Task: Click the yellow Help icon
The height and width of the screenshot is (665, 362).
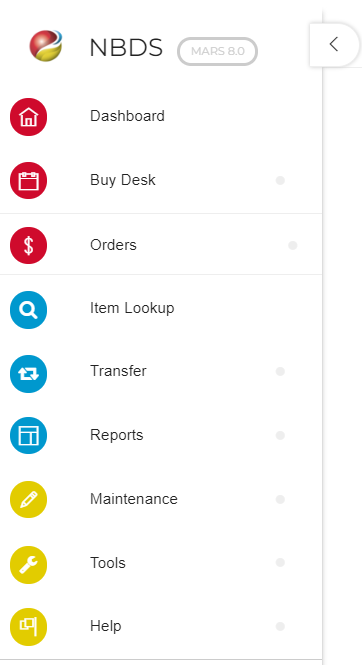Action: point(28,626)
